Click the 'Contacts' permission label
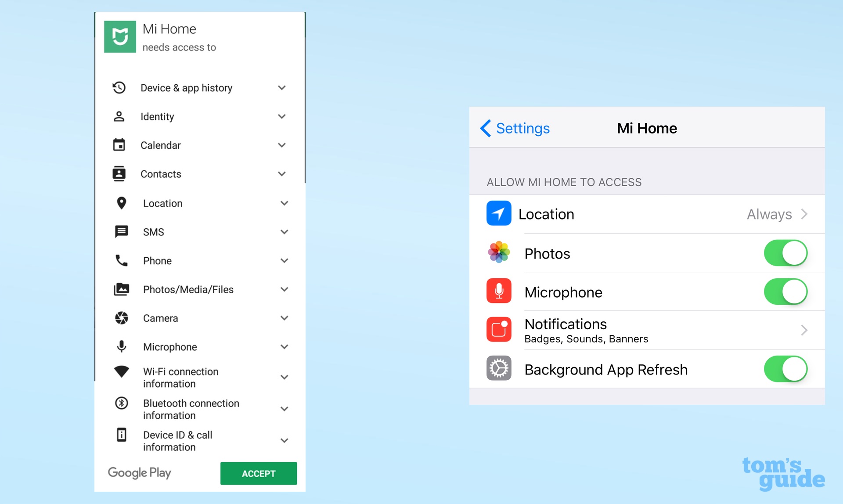This screenshot has width=843, height=504. [161, 174]
